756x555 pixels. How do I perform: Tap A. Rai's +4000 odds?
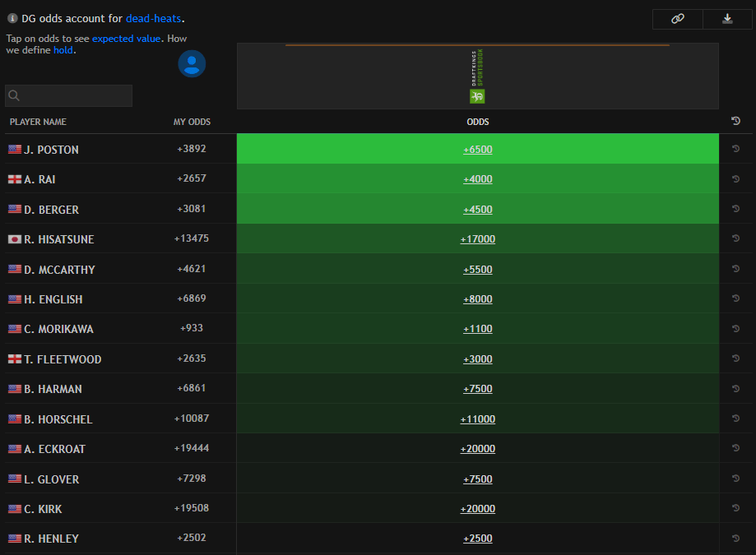pos(477,179)
